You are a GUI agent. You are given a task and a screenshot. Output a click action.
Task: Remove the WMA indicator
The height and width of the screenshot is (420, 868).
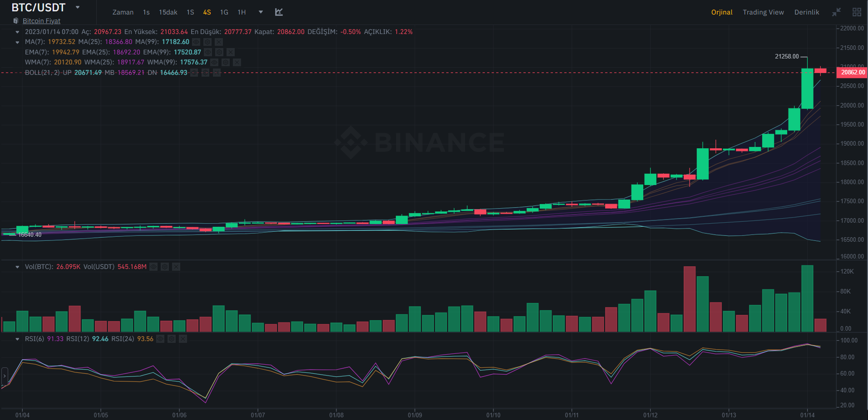click(x=237, y=62)
